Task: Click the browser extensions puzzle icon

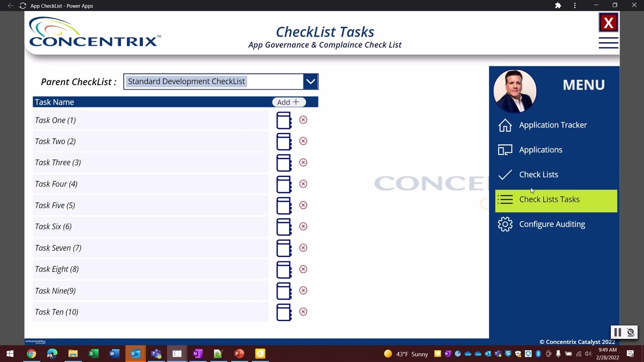Action: [x=558, y=6]
